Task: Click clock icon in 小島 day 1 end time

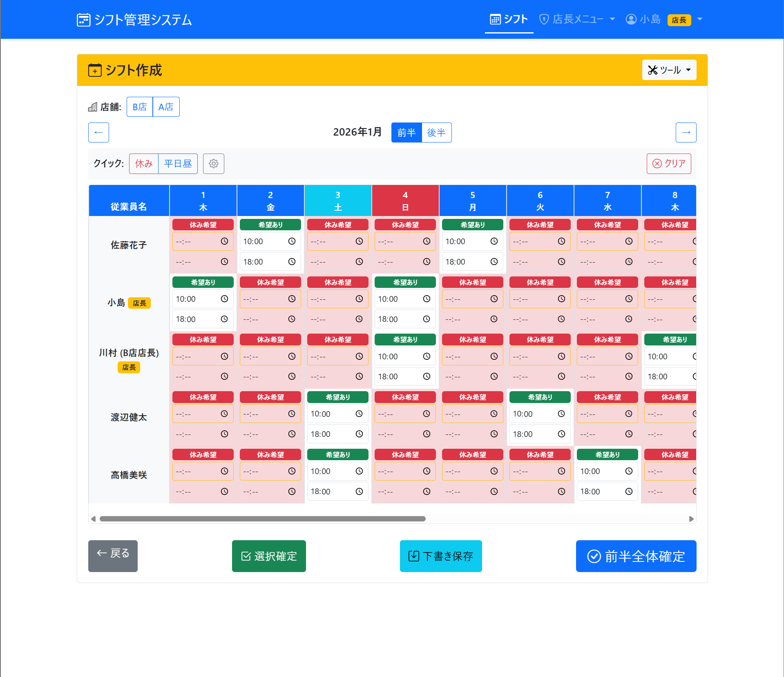Action: pyautogui.click(x=224, y=319)
